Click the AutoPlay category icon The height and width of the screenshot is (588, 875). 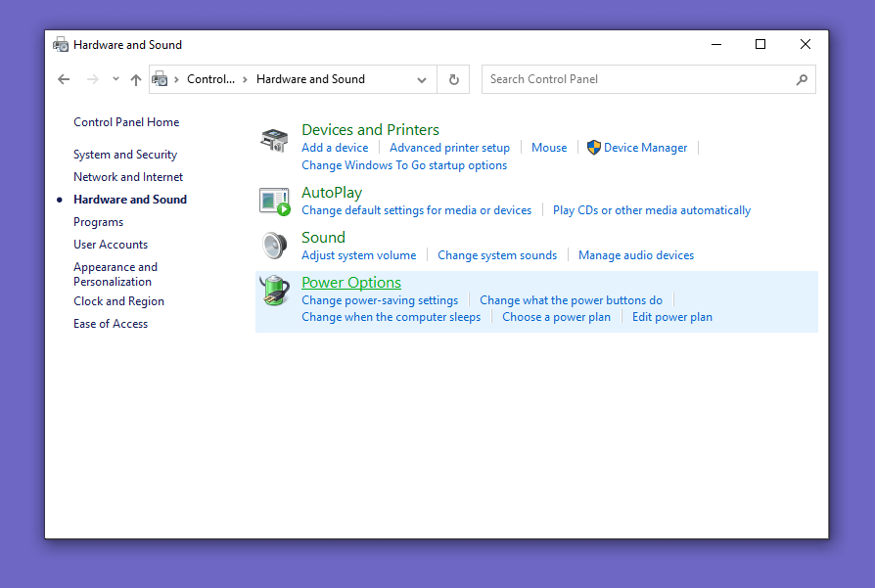(275, 202)
